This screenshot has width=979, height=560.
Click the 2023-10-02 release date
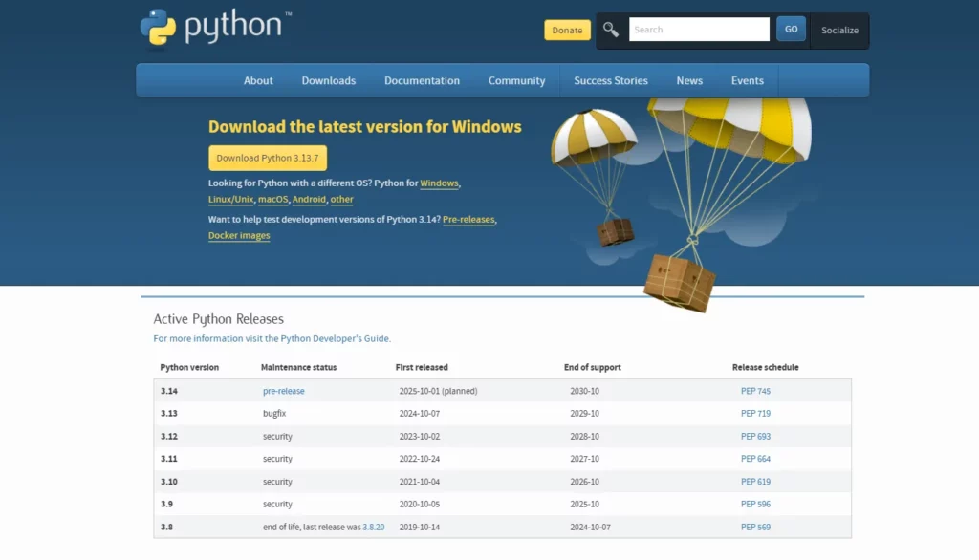click(x=420, y=437)
